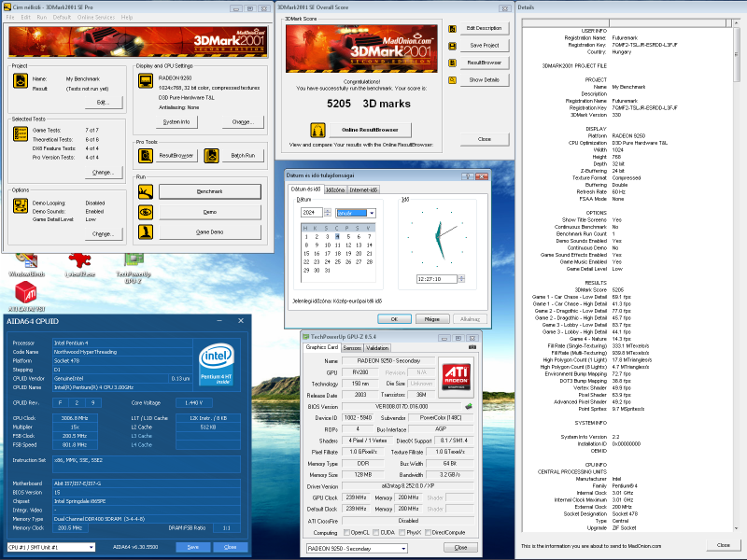This screenshot has width=747, height=560.
Task: Click the Display and CPU Settings monitor icon
Action: (146, 81)
